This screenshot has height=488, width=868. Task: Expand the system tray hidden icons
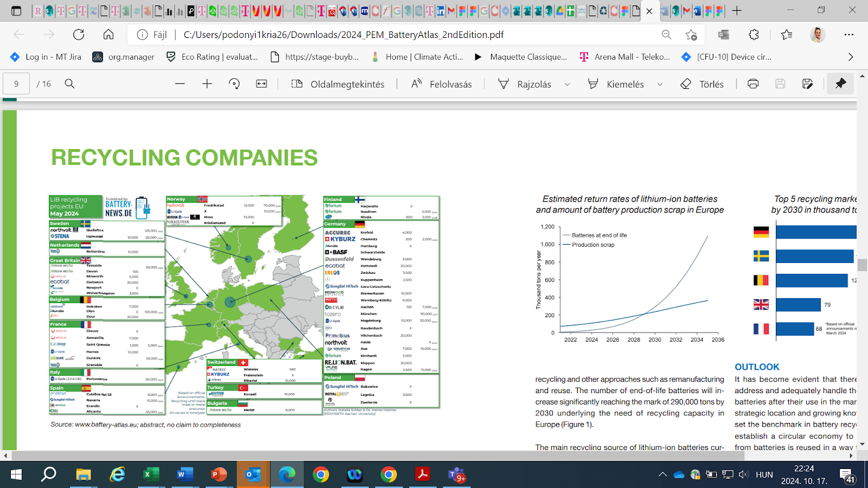pyautogui.click(x=662, y=474)
